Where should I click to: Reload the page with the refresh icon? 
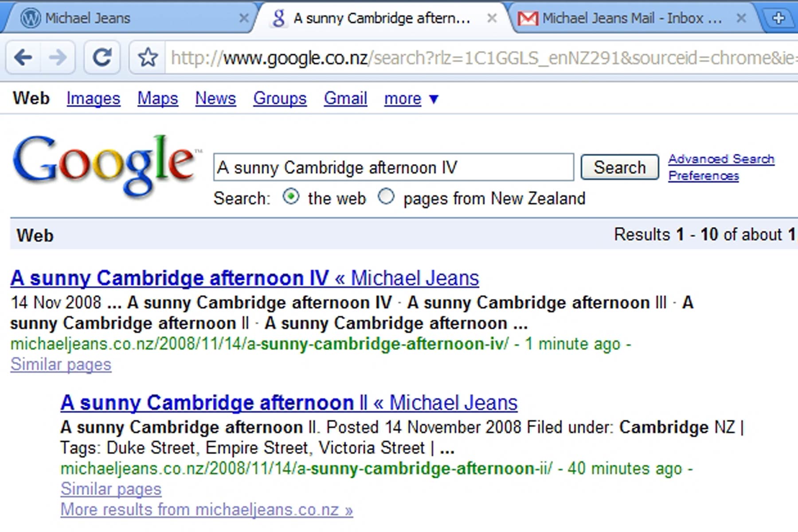click(102, 57)
